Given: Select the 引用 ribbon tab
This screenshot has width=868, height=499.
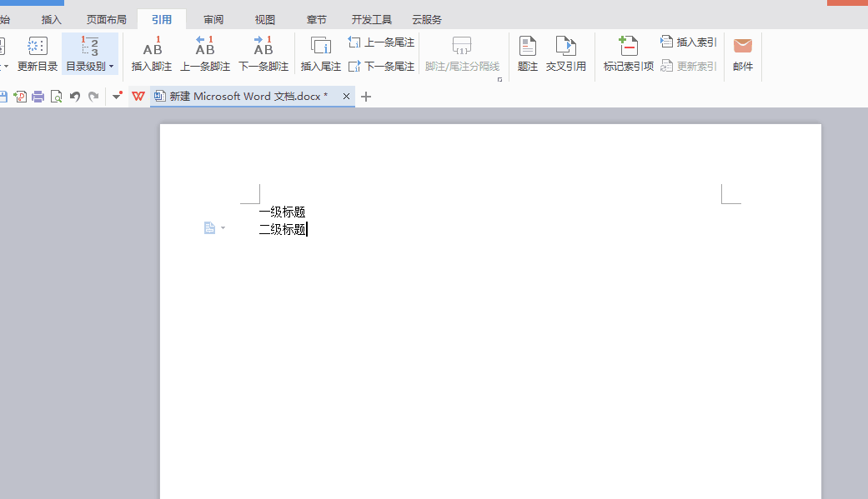Looking at the screenshot, I should click(x=162, y=20).
